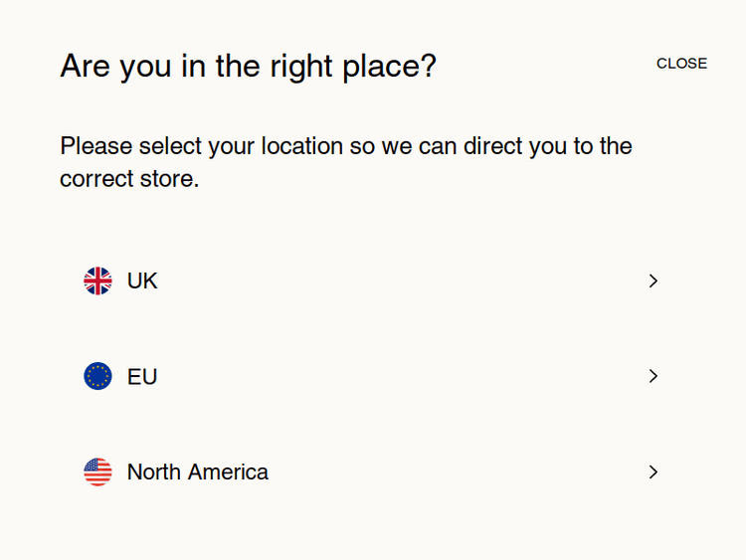Screen dimensions: 746x560
Task: Open the EU store via its chevron
Action: [653, 376]
